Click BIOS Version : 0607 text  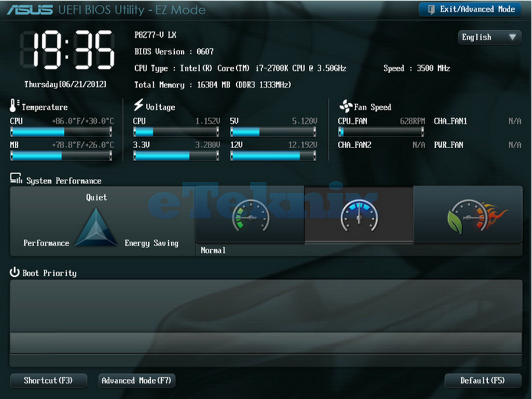(174, 51)
